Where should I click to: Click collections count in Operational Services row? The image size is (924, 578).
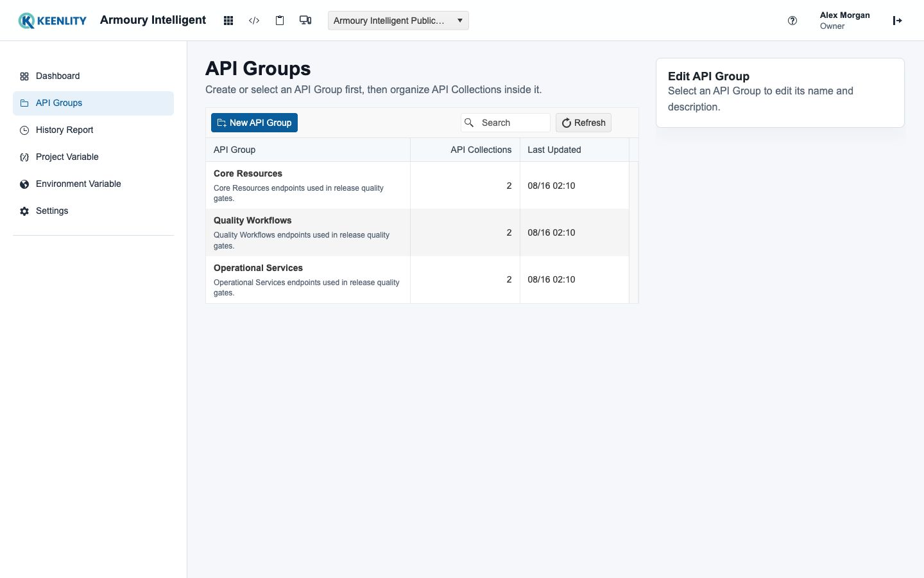click(x=509, y=279)
